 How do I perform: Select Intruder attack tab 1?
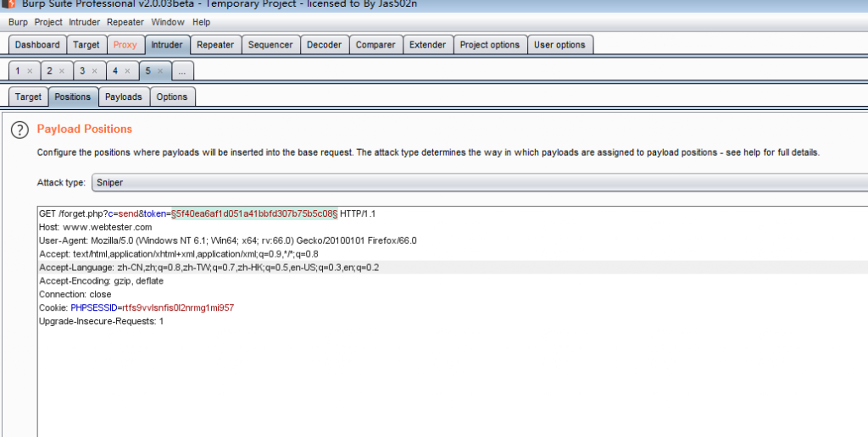tap(19, 71)
